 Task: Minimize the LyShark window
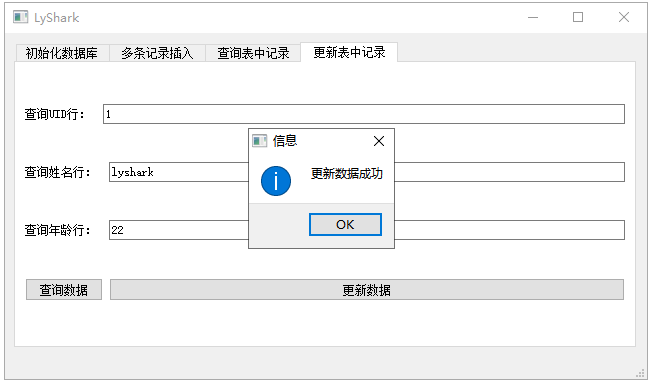(533, 17)
